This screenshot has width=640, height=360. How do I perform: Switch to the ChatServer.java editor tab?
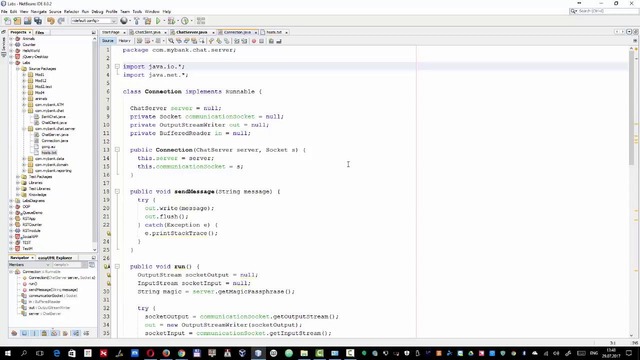coord(191,32)
